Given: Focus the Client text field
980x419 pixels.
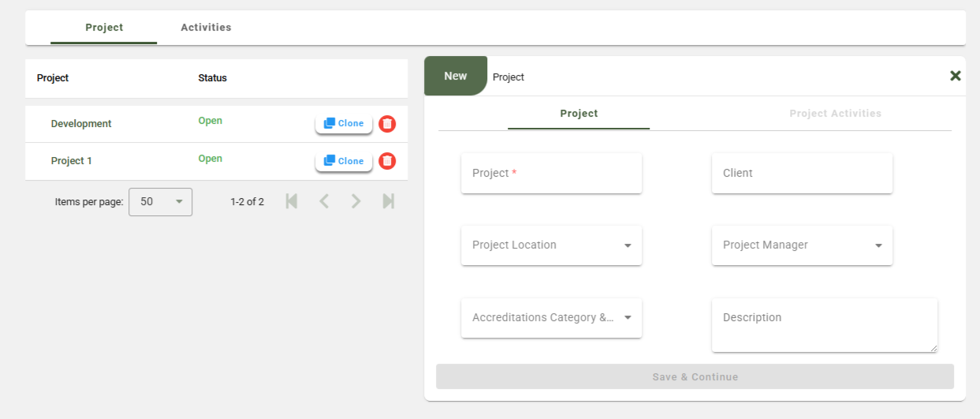Looking at the screenshot, I should pyautogui.click(x=802, y=174).
